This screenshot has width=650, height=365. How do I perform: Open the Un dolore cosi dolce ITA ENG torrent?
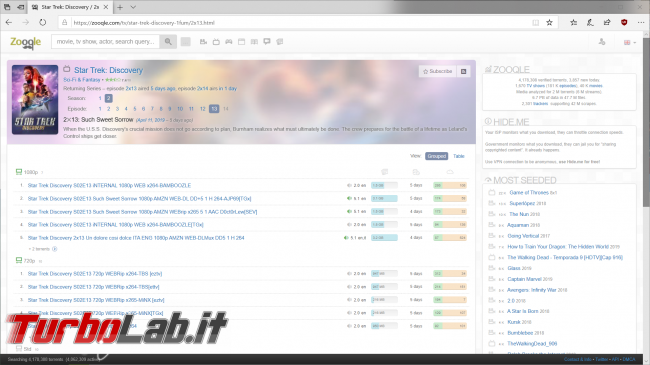136,238
